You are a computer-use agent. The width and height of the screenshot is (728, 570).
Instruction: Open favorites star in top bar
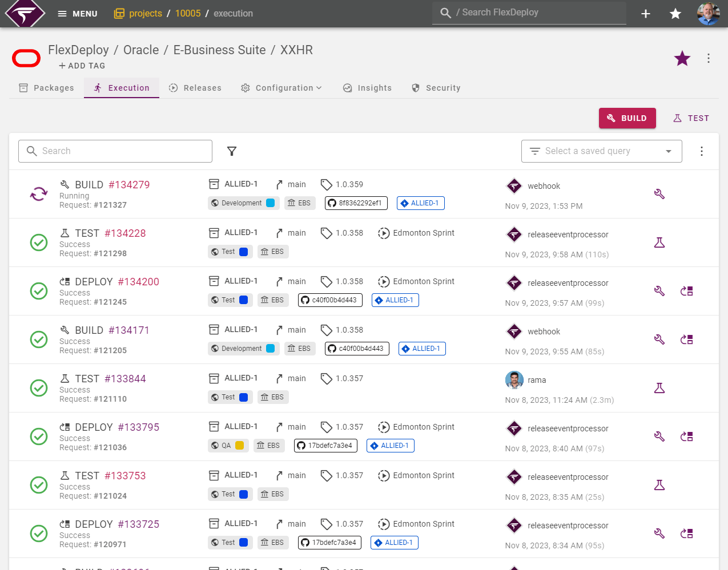[x=675, y=14]
